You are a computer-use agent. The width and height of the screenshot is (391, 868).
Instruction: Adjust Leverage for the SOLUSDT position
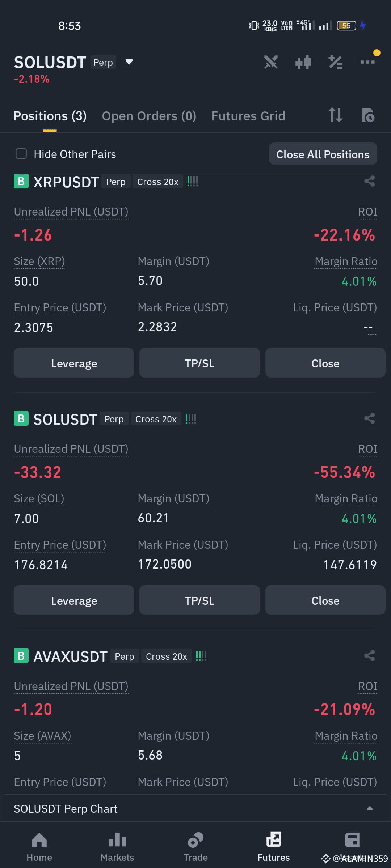[74, 601]
